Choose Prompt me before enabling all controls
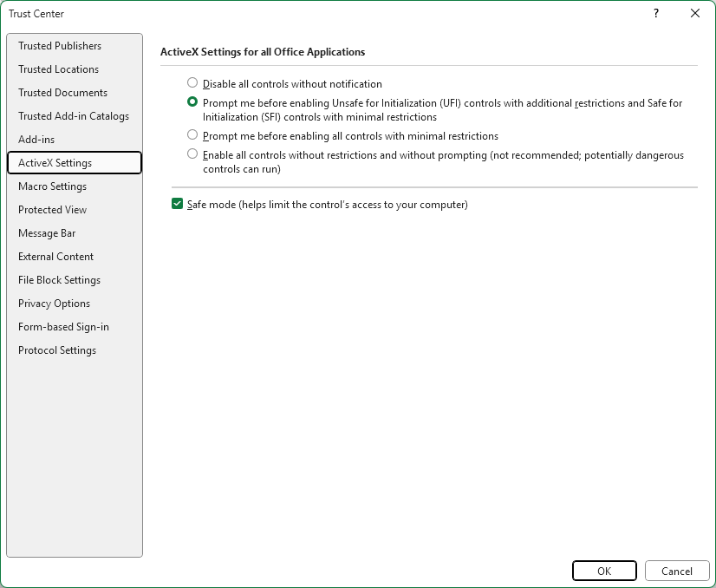 192,135
